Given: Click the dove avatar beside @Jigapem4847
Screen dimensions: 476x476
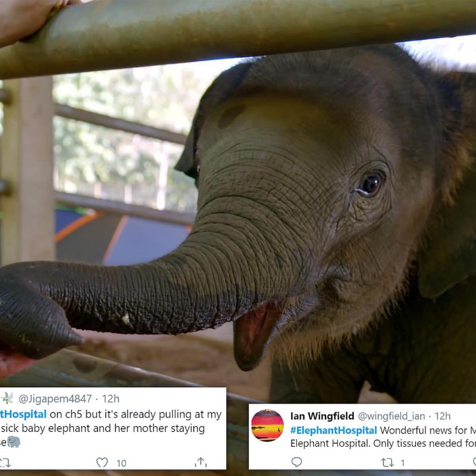Looking at the screenshot, I should point(7,398).
